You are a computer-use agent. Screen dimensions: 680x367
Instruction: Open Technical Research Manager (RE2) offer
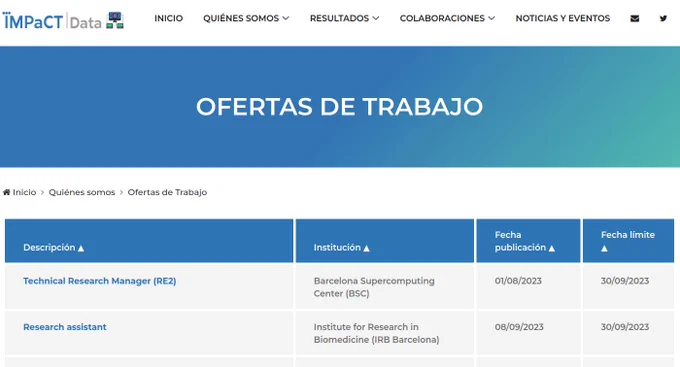[100, 281]
